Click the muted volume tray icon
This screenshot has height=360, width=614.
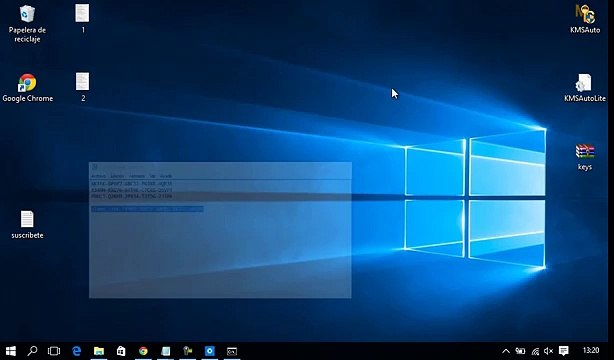pos(549,351)
